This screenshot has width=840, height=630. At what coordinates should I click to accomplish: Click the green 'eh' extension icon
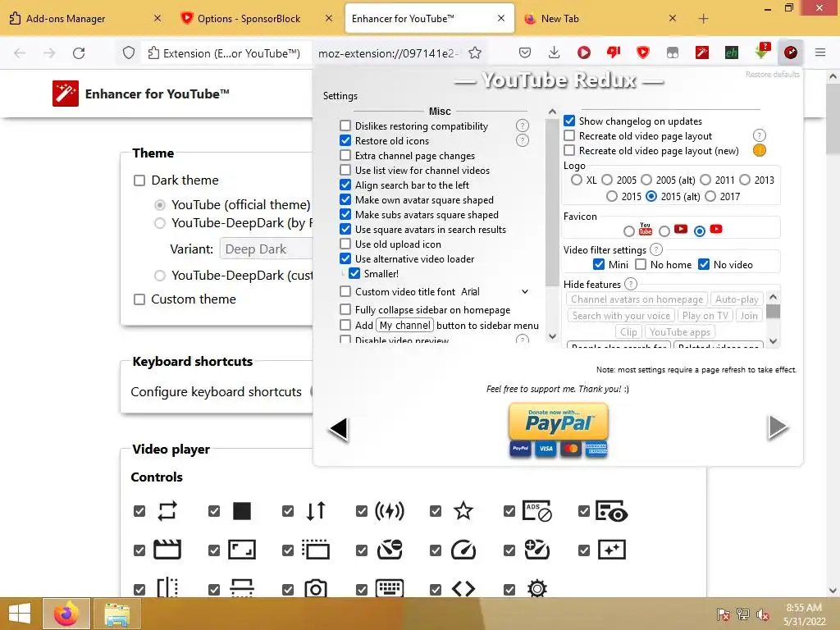[731, 52]
